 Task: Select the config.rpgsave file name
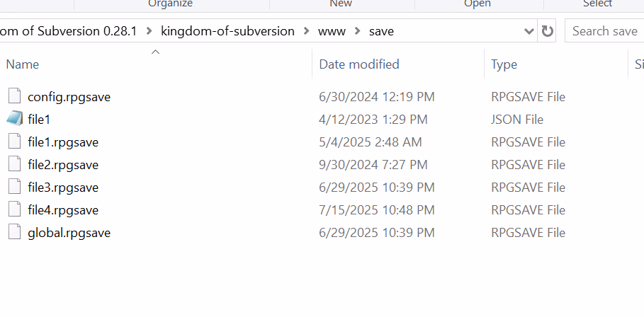(69, 96)
